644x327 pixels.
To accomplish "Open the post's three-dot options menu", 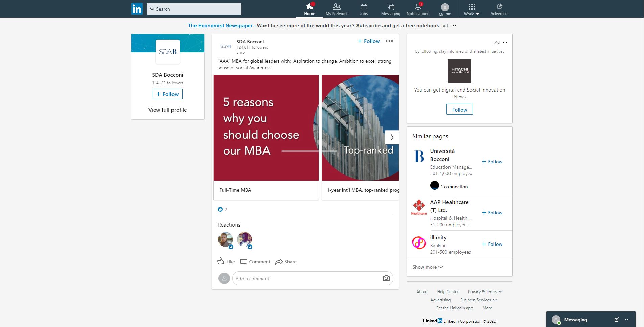I will coord(389,41).
